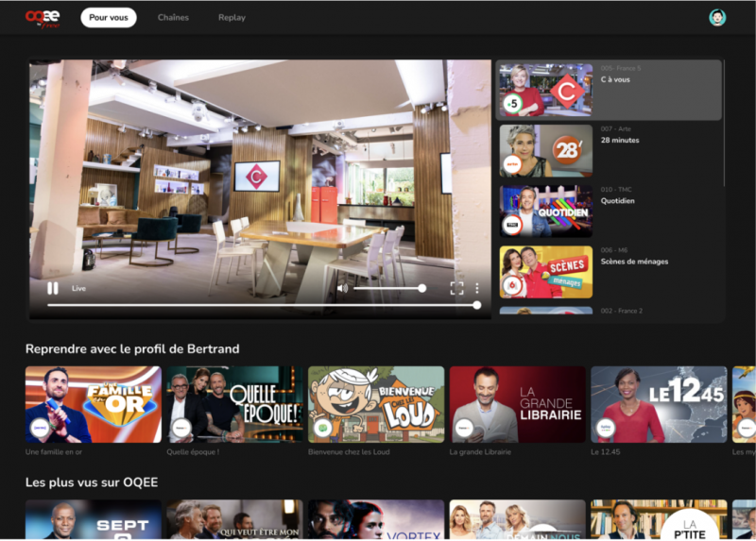
Task: Open La grande Librairie card
Action: point(517,405)
